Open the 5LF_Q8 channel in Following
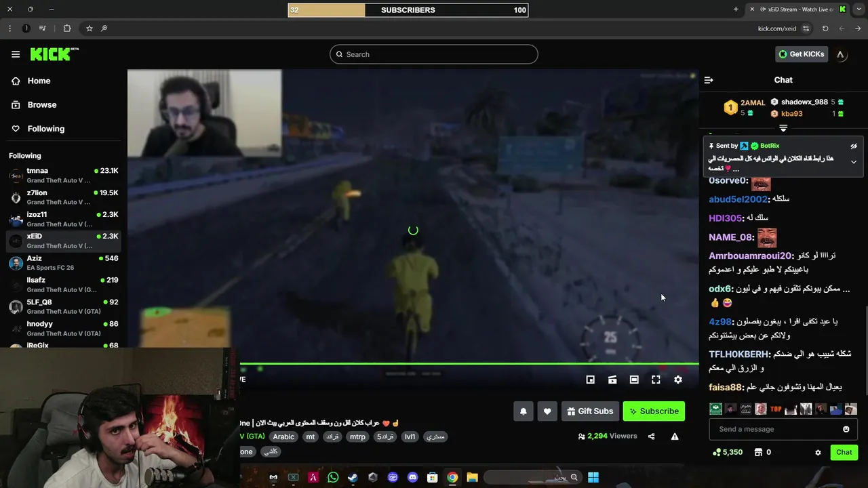This screenshot has height=488, width=868. [x=64, y=306]
